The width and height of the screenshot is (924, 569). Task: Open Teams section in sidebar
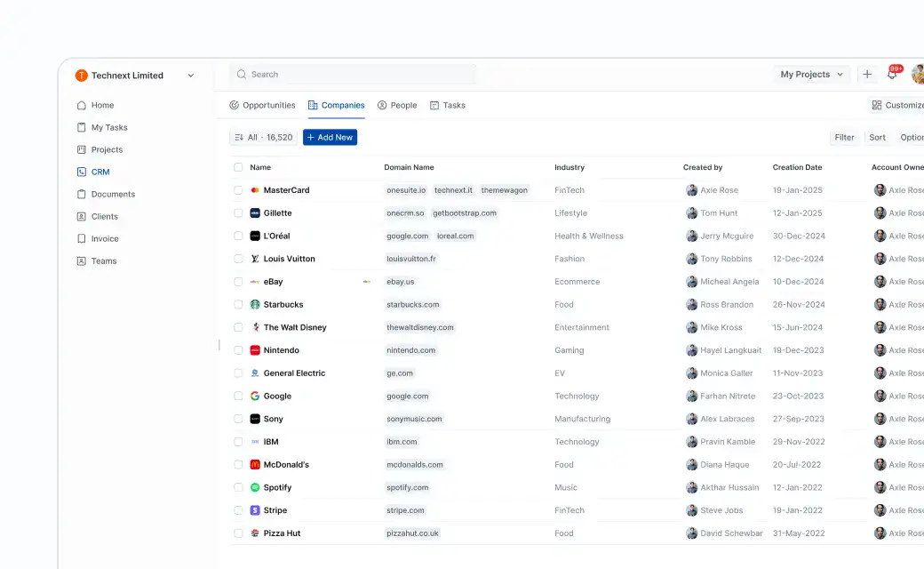(x=104, y=260)
